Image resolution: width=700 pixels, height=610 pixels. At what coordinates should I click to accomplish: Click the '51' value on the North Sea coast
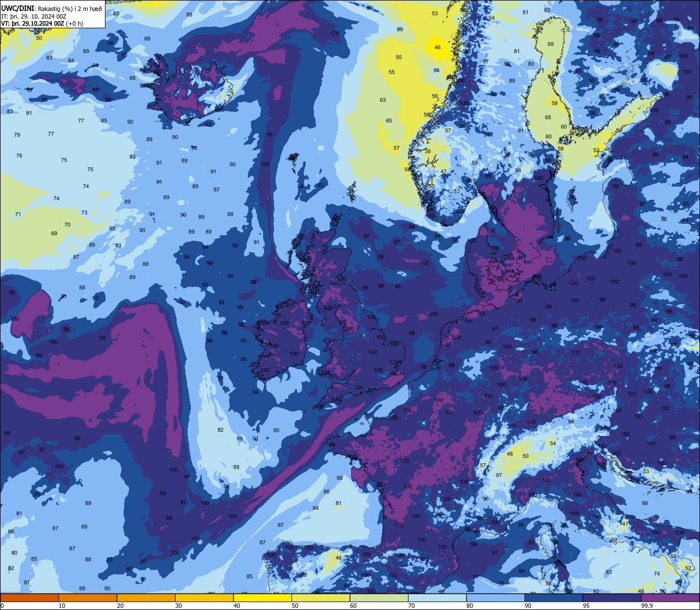click(x=482, y=314)
